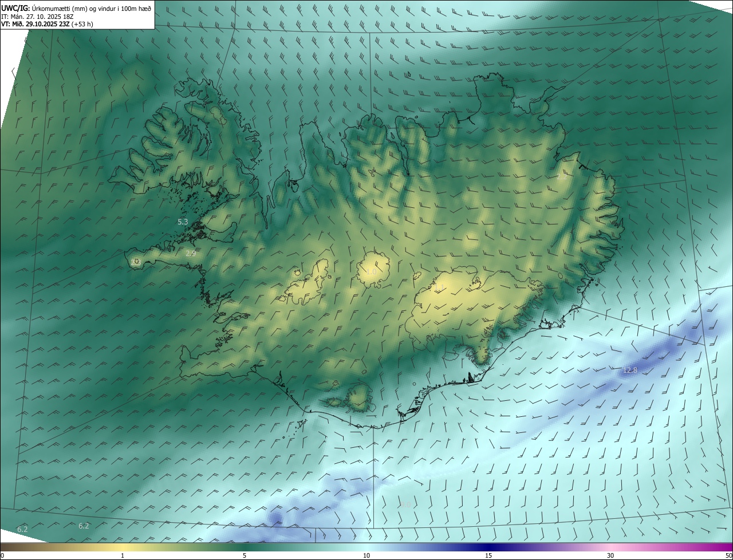Click the 1.0 value inside the glacier outline
The image size is (733, 560).
click(372, 272)
